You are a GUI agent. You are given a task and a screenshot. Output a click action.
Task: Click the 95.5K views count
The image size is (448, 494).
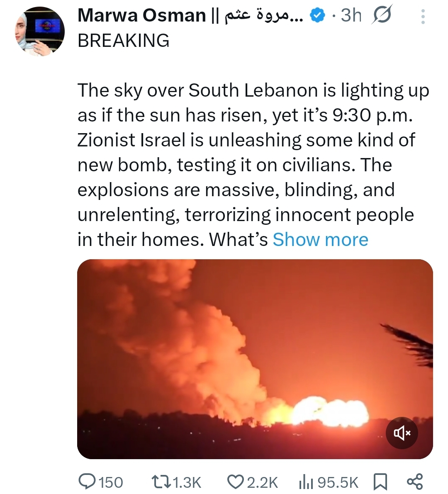(x=338, y=482)
